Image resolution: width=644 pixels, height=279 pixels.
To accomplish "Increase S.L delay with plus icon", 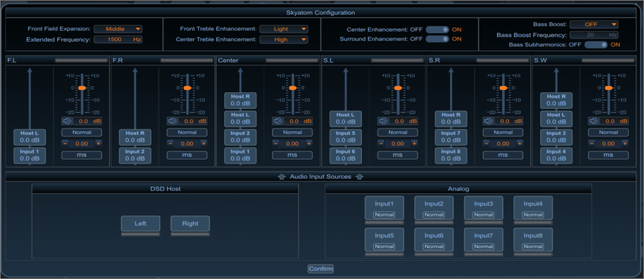I will (x=414, y=144).
